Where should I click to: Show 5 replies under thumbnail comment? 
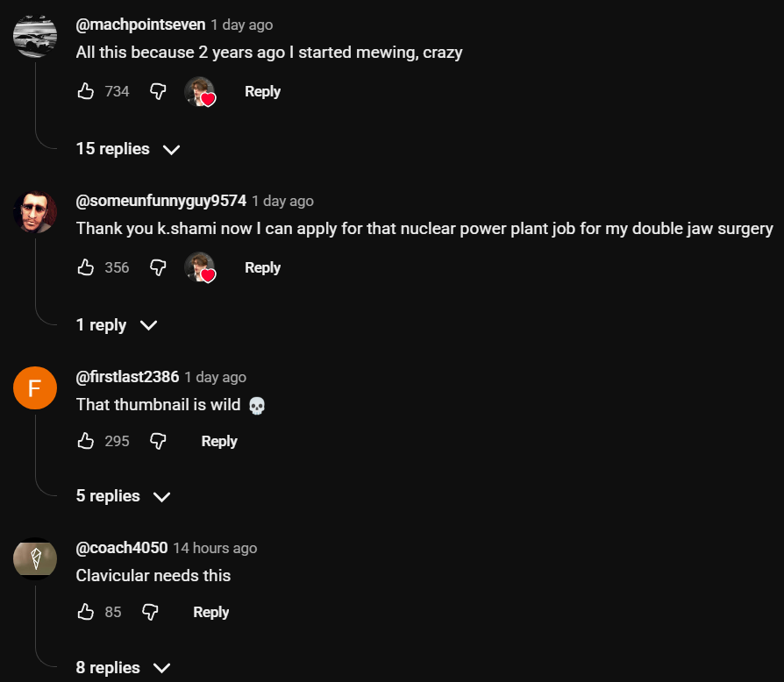[122, 496]
